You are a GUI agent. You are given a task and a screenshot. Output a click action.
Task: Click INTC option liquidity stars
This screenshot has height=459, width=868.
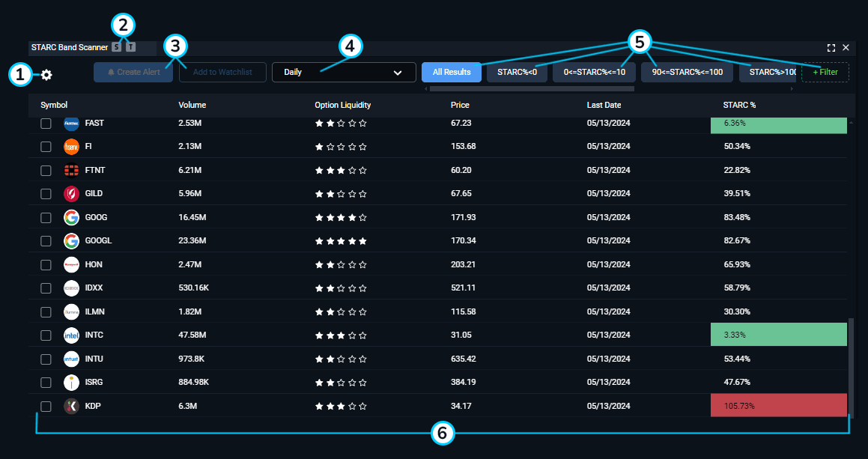click(x=341, y=335)
